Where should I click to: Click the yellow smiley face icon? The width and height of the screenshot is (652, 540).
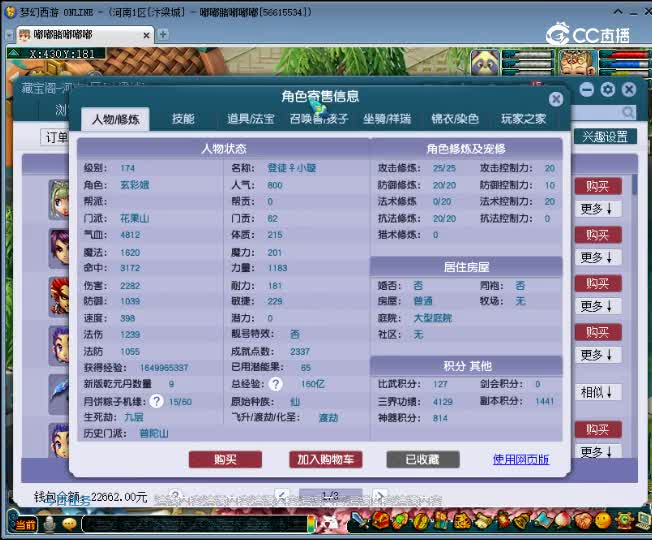coord(603,520)
